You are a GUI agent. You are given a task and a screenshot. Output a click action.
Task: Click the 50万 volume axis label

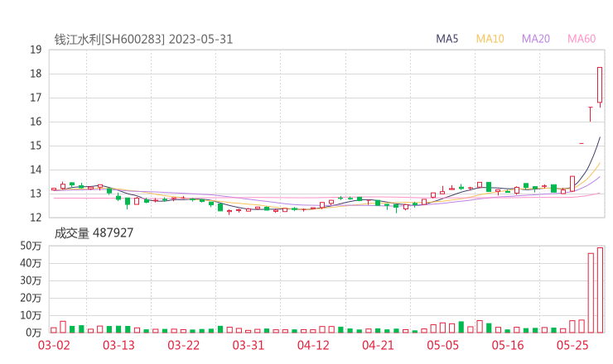coord(31,246)
